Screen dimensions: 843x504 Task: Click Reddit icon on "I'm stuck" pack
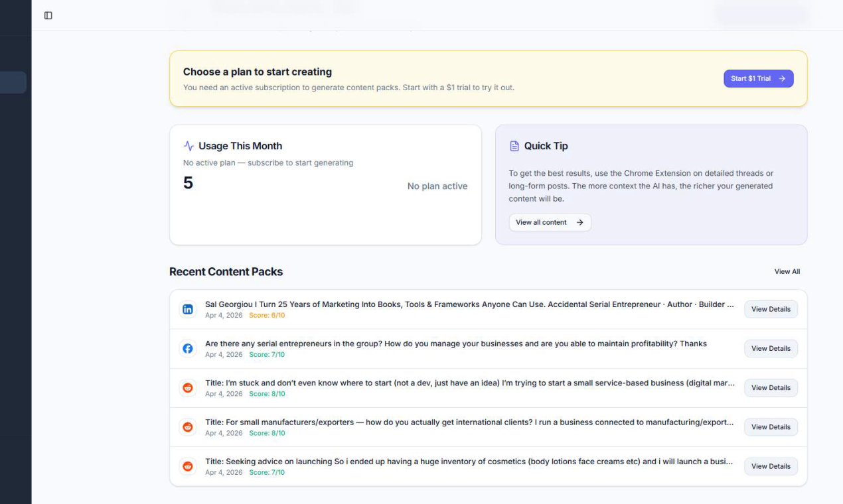[x=188, y=388]
